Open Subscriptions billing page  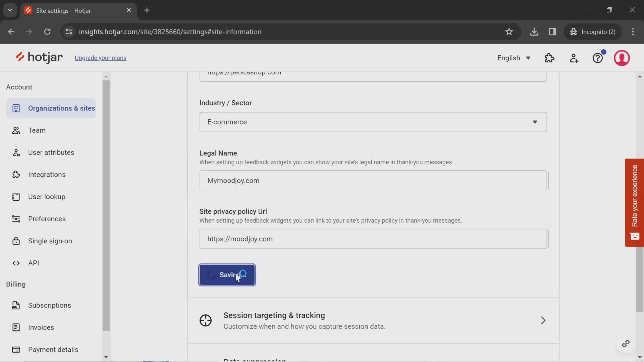point(49,305)
